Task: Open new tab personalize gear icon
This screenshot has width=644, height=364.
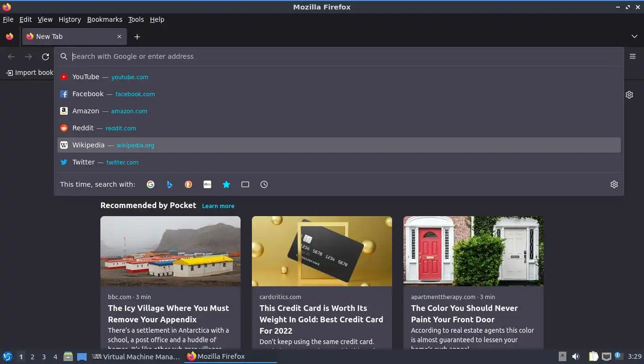Action: coord(629,95)
